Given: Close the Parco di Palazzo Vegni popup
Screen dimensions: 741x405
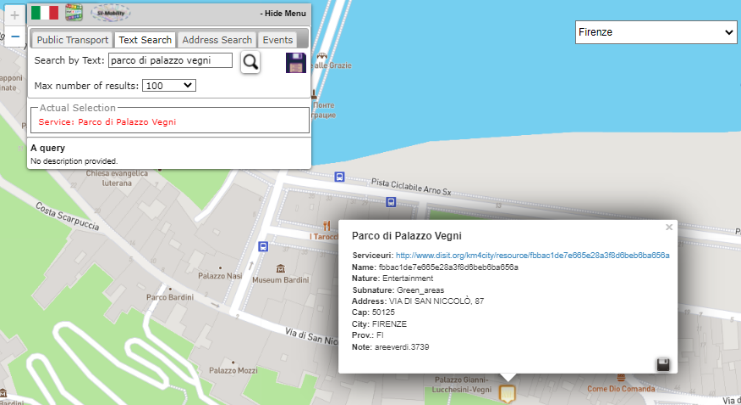Looking at the screenshot, I should click(669, 227).
